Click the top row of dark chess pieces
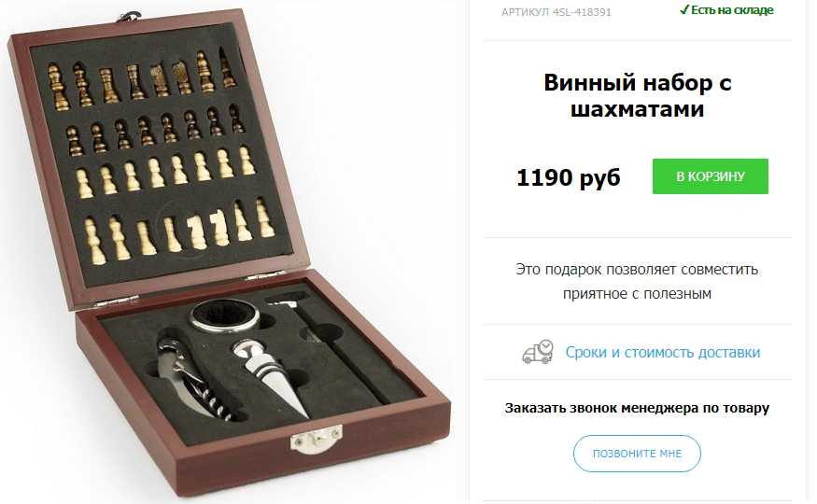The image size is (817, 504). pos(142,78)
